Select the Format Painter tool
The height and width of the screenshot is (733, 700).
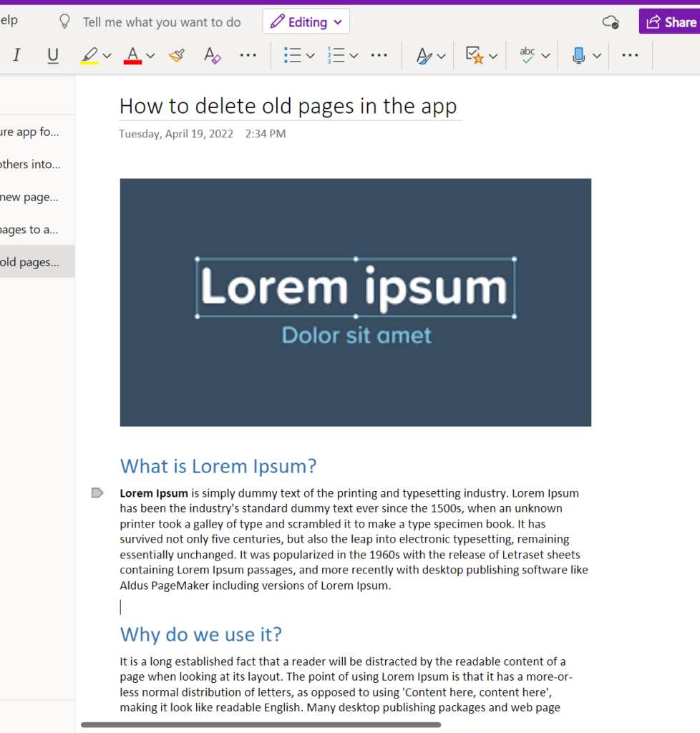(177, 55)
